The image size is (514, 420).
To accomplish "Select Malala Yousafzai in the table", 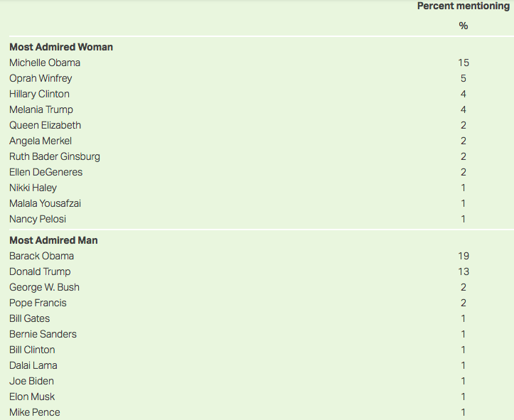I will coord(45,203).
